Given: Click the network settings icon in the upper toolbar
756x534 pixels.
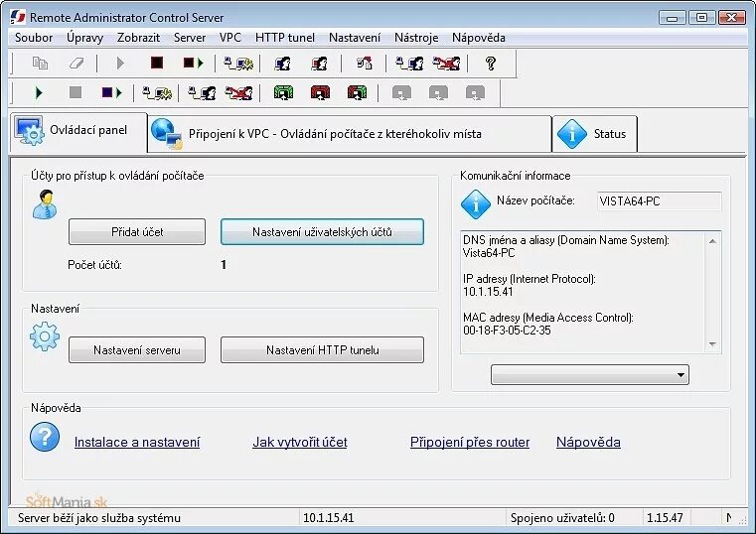Looking at the screenshot, I should click(x=238, y=64).
